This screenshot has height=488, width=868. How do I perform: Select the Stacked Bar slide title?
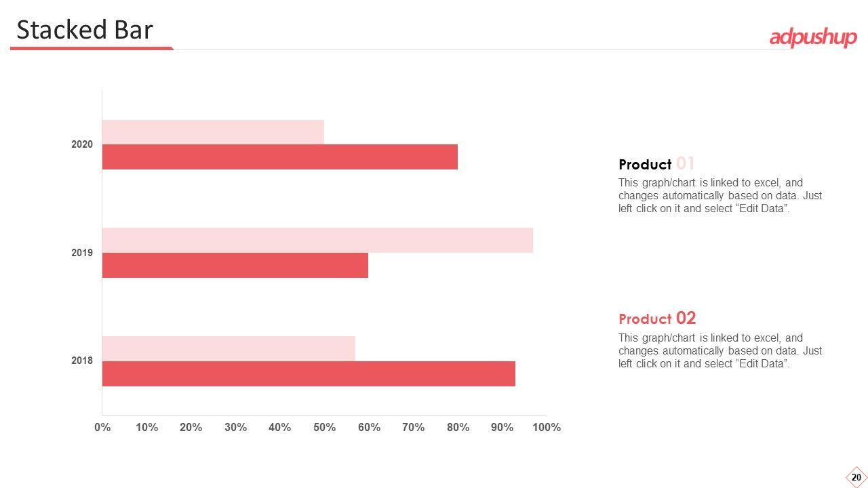[85, 30]
